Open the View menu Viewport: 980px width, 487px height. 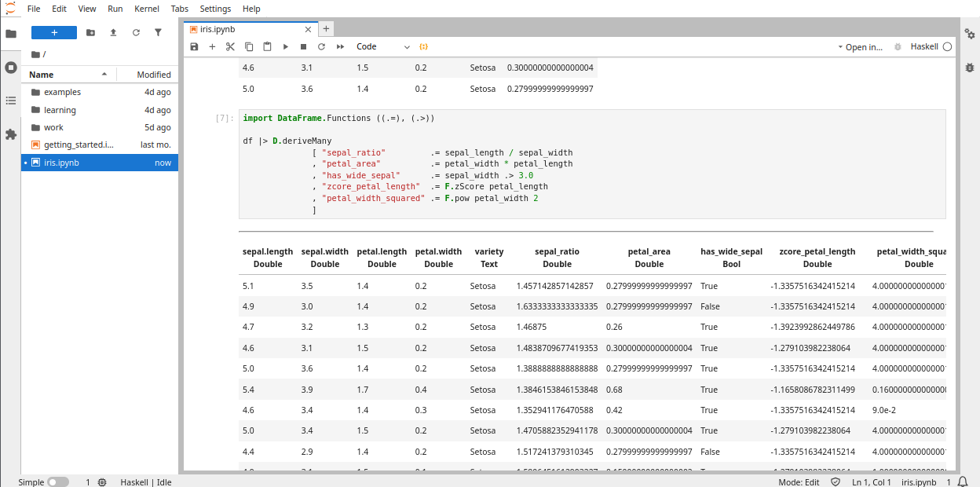(87, 9)
